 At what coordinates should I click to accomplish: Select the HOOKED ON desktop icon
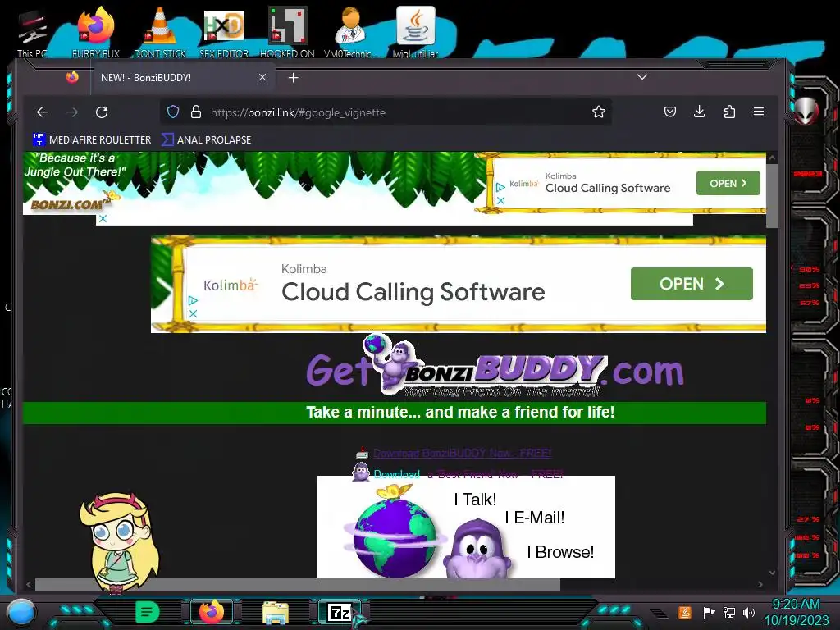pyautogui.click(x=287, y=33)
